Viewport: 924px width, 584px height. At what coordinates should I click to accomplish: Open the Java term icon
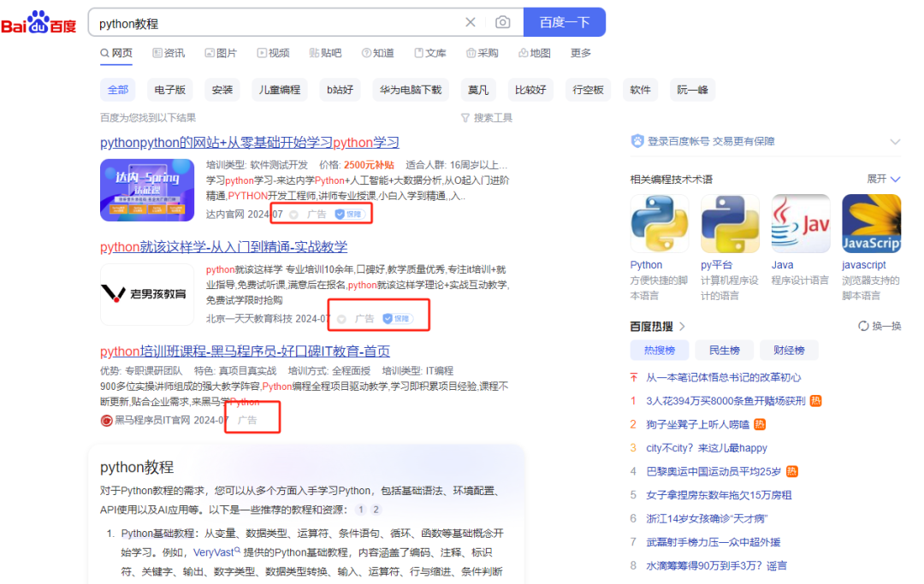coord(801,224)
